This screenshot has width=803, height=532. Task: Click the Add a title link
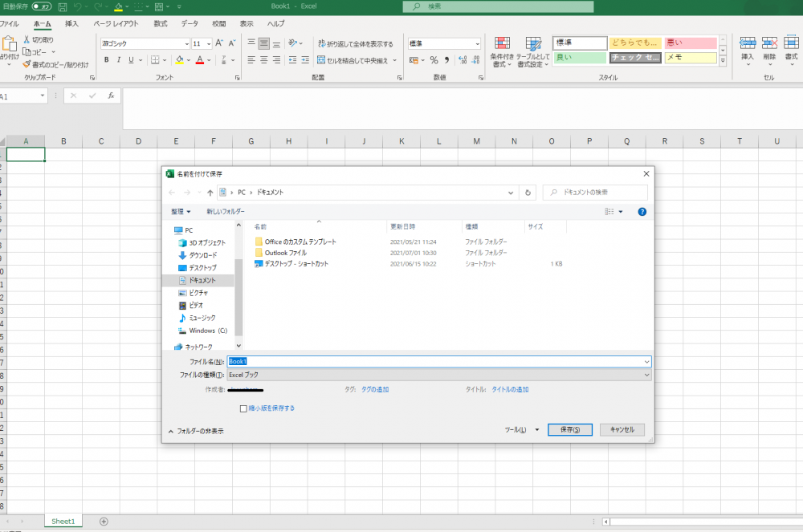click(x=510, y=389)
